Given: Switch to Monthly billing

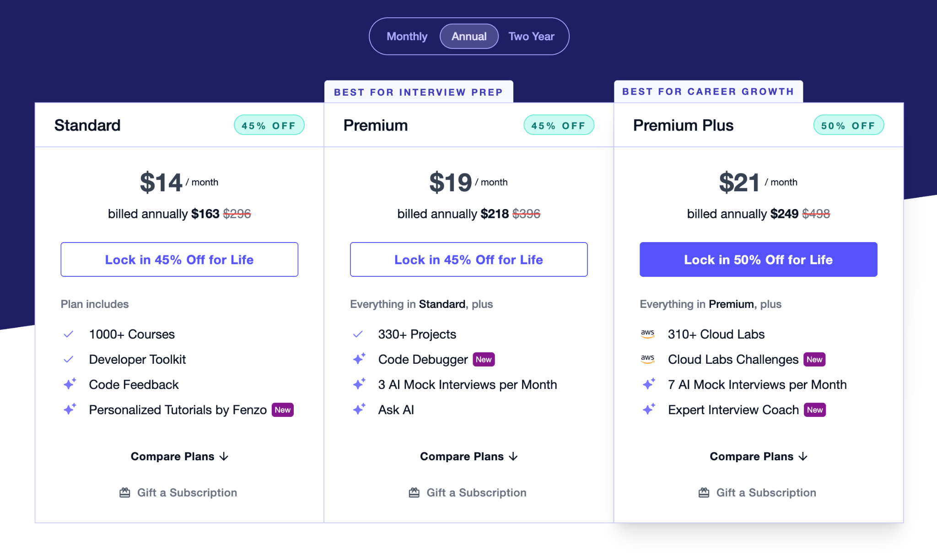Looking at the screenshot, I should tap(407, 36).
